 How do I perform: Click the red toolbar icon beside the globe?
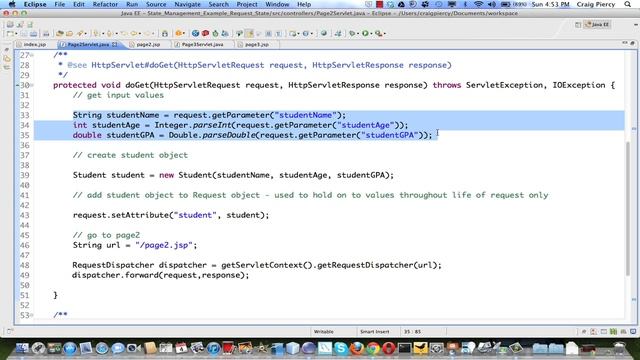(205, 33)
